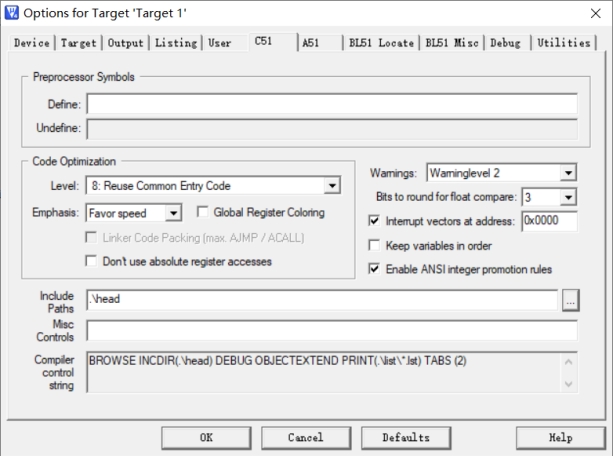Toggle Don't use absolute register accesses
The image size is (613, 457).
(x=93, y=261)
